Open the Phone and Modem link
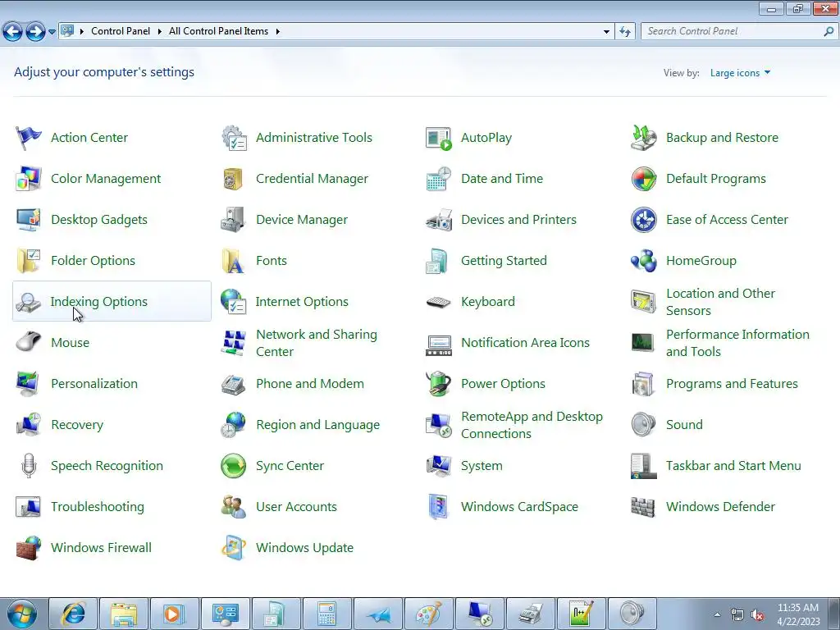840x630 pixels. pyautogui.click(x=309, y=384)
